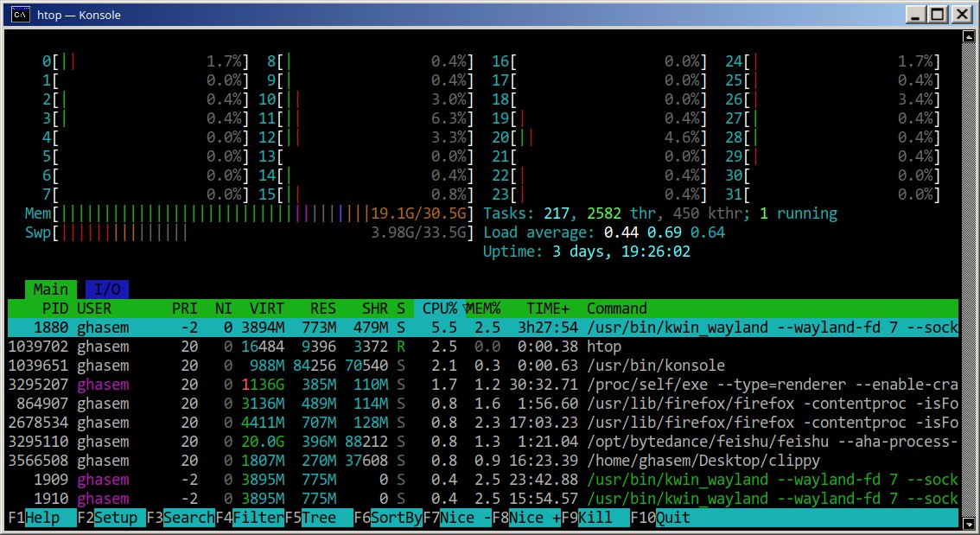Click Kill in the function bar
Image resolution: width=980 pixels, height=535 pixels.
[595, 518]
